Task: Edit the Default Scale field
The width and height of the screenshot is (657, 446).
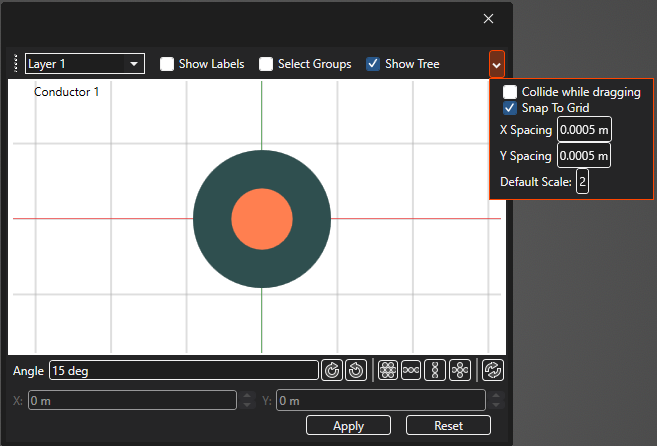Action: [x=582, y=182]
